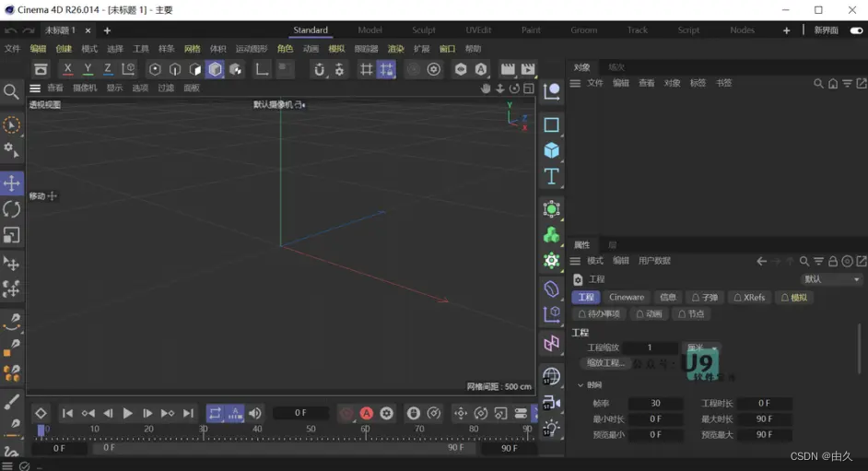Viewport: 868px width, 471px height.
Task: Switch to points mode icon
Action: pos(155,69)
